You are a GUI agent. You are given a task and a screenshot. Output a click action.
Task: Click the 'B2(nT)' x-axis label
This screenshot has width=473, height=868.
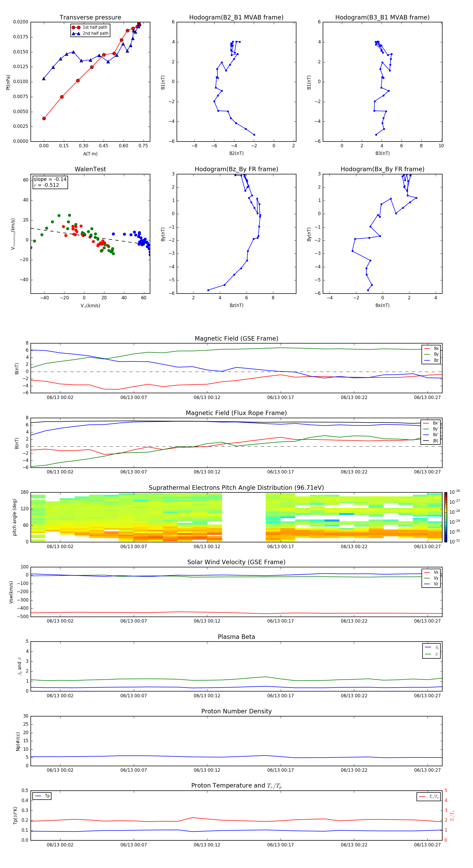236,153
